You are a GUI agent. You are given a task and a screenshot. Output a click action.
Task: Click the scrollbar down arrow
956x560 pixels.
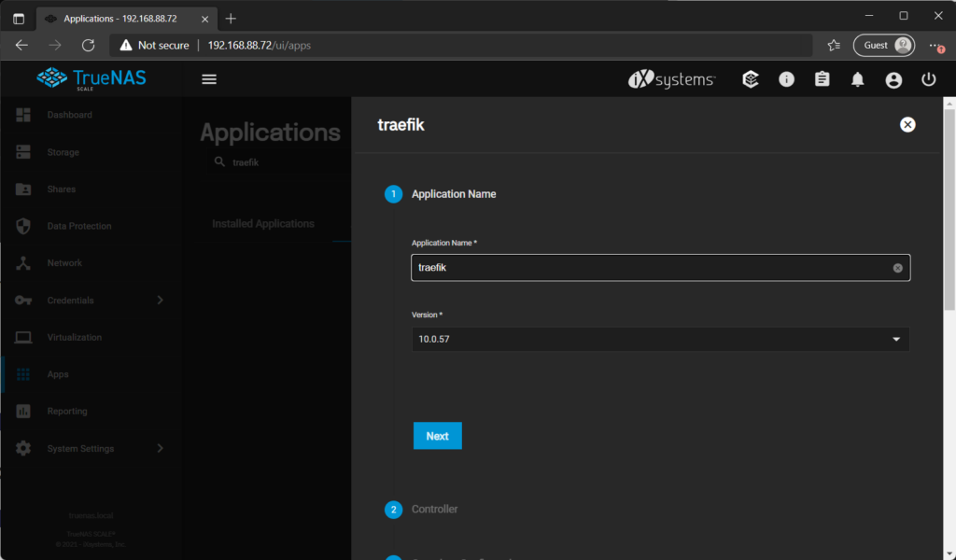point(949,553)
